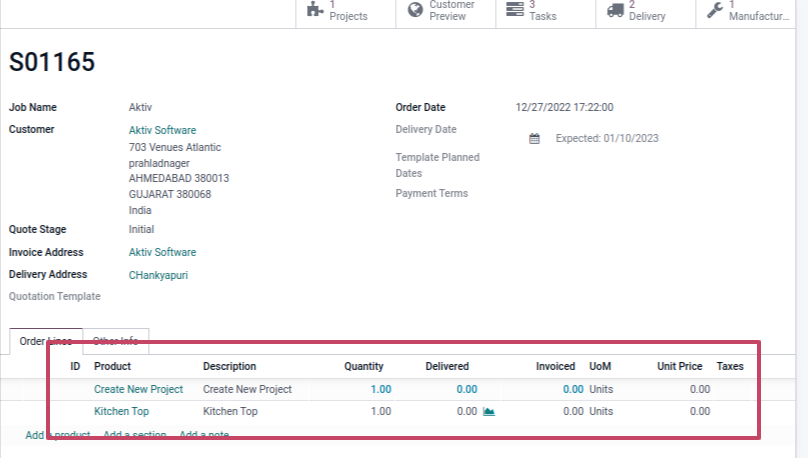Viewport: 808px width, 458px height.
Task: Click the order date 12/27/2022 17:22:00
Action: pos(564,107)
